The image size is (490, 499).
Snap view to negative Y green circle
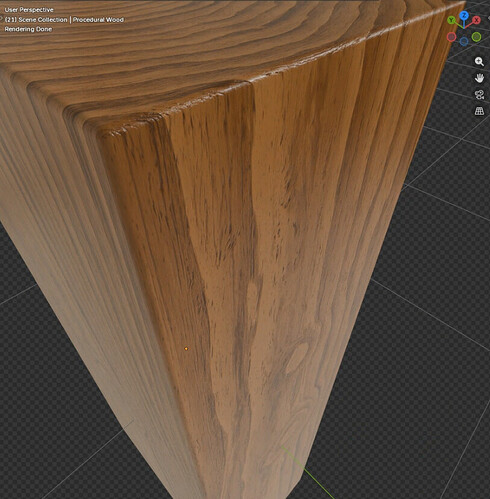pyautogui.click(x=477, y=37)
